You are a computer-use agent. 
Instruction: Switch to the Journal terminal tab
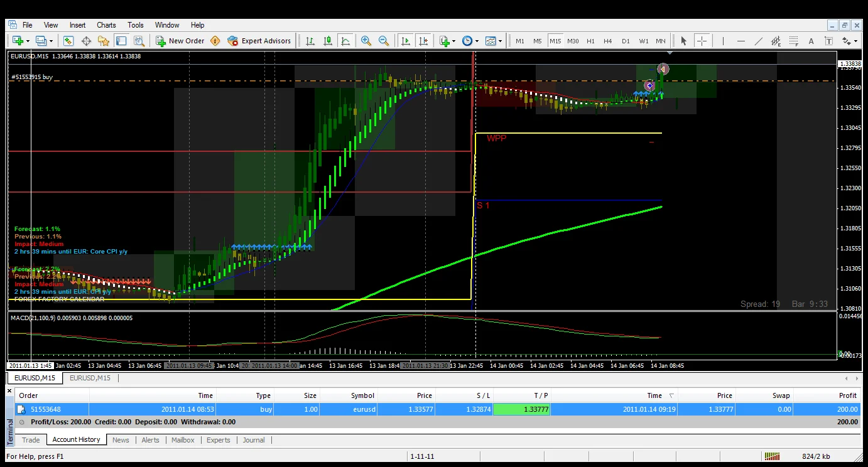(254, 440)
